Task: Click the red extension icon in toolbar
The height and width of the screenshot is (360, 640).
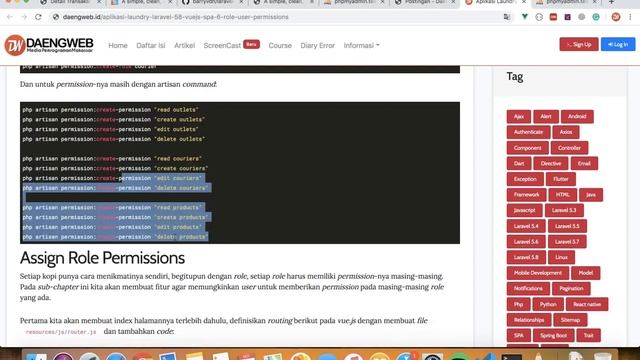Action: (x=553, y=17)
